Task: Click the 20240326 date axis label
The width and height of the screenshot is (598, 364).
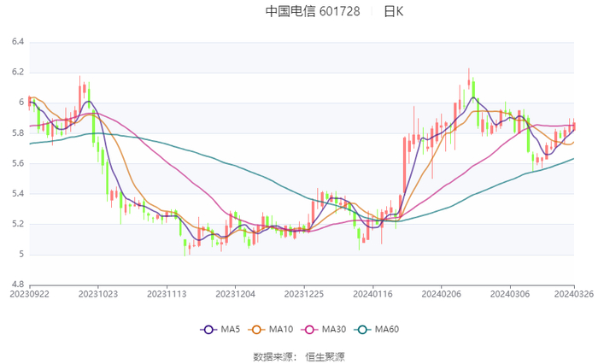Action: click(x=574, y=294)
